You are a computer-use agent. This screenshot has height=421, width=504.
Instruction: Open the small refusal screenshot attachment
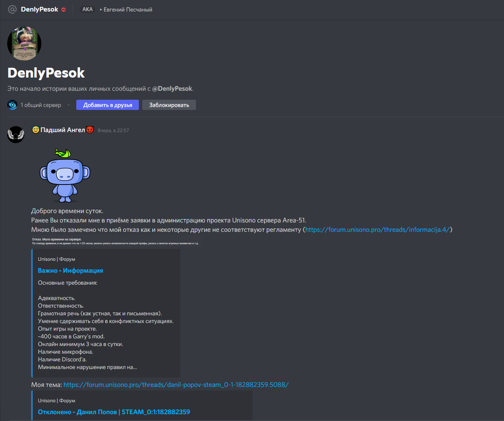(x=115, y=242)
